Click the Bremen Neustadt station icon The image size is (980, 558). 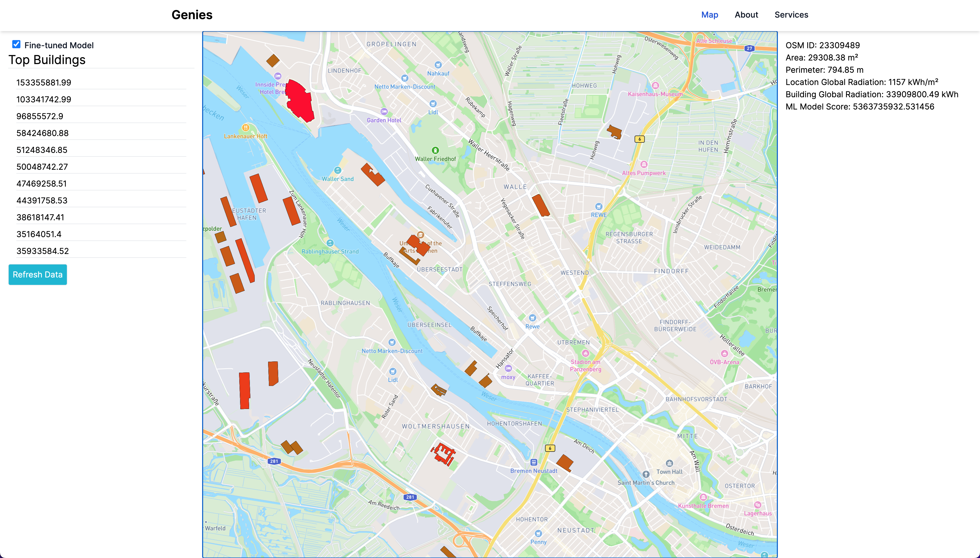click(x=534, y=462)
